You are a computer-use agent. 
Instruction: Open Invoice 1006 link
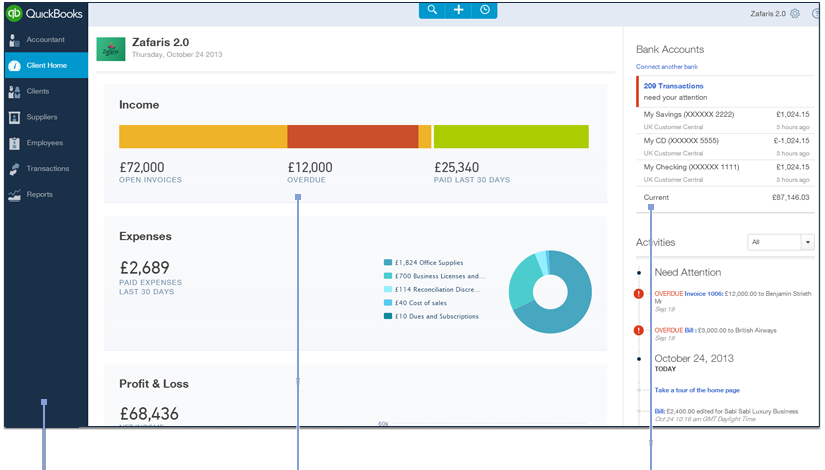703,294
